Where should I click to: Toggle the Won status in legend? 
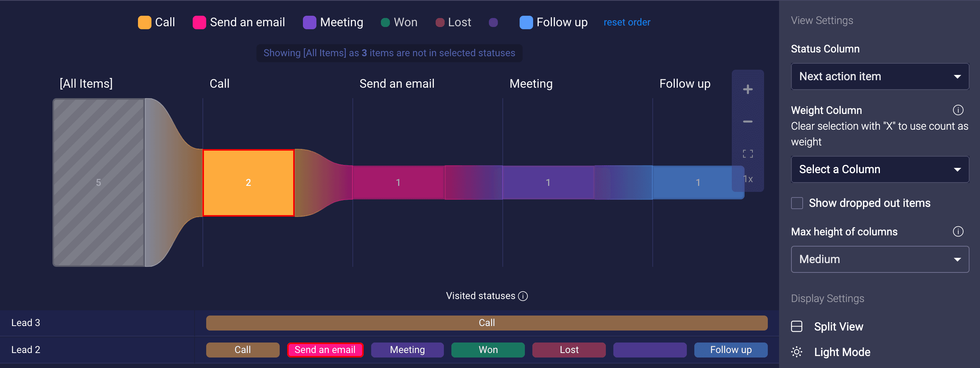[x=399, y=22]
